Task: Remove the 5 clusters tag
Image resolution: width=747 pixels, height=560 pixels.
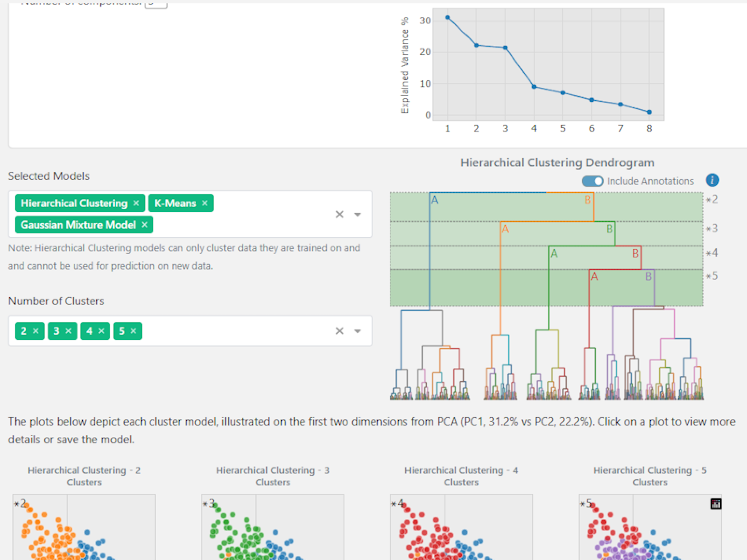Action: click(x=134, y=331)
